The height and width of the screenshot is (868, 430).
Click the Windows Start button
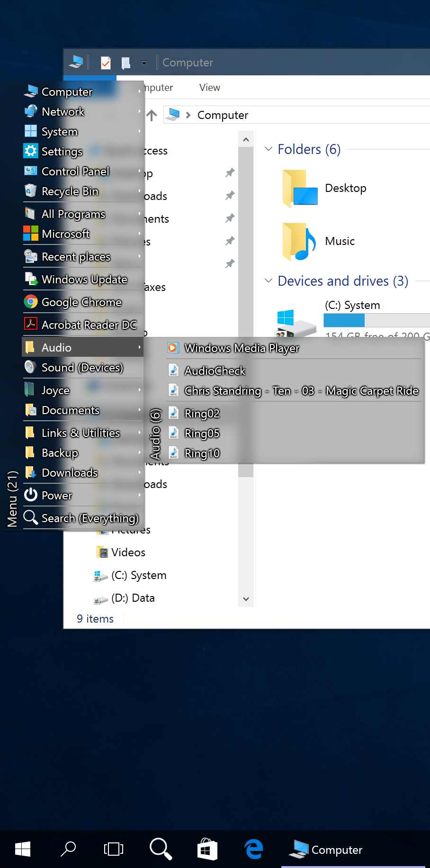pos(23,849)
